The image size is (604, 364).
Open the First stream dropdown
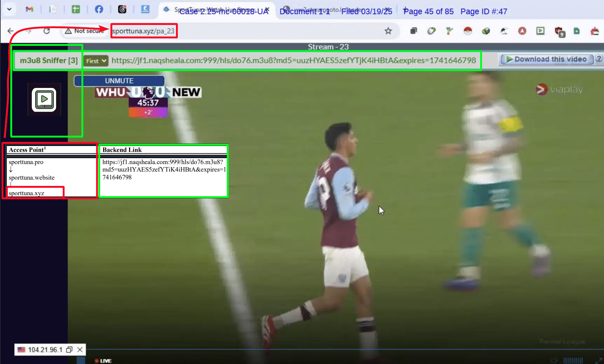click(x=96, y=61)
